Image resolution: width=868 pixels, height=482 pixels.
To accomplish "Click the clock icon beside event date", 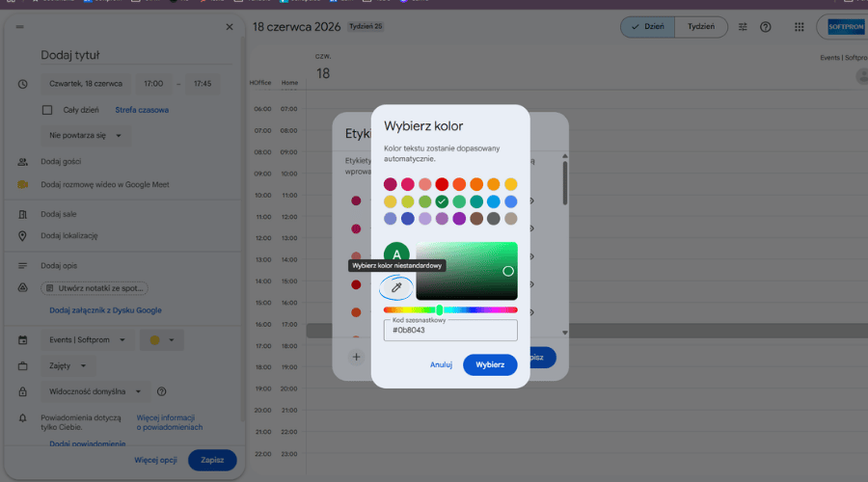I will coord(23,84).
